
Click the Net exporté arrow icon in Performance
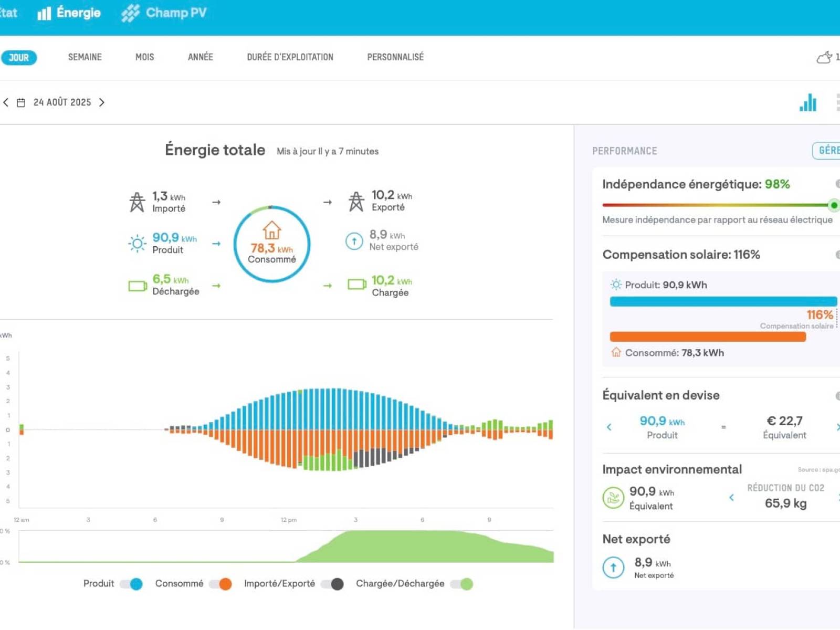coord(613,568)
